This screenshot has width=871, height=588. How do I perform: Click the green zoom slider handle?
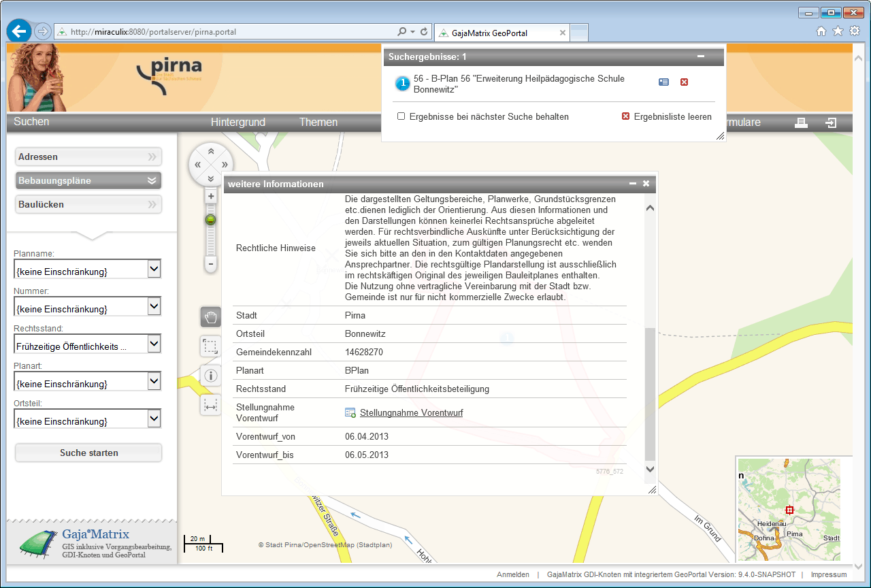tap(211, 220)
